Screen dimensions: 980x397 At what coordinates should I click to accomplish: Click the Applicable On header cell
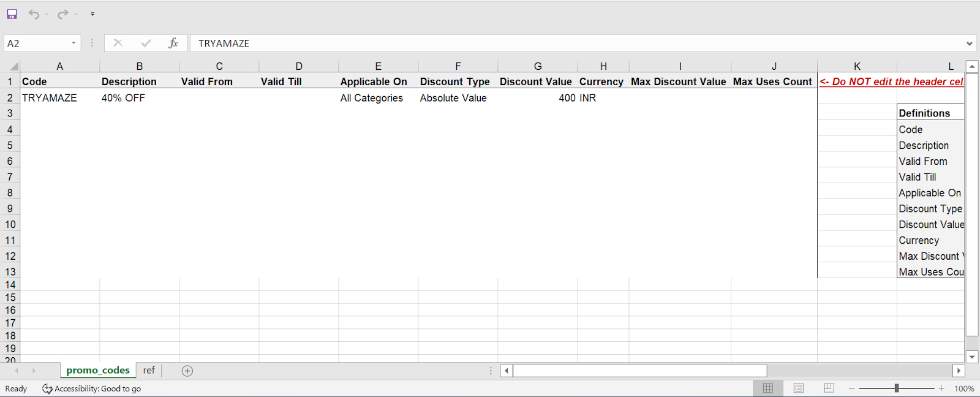coord(378,81)
